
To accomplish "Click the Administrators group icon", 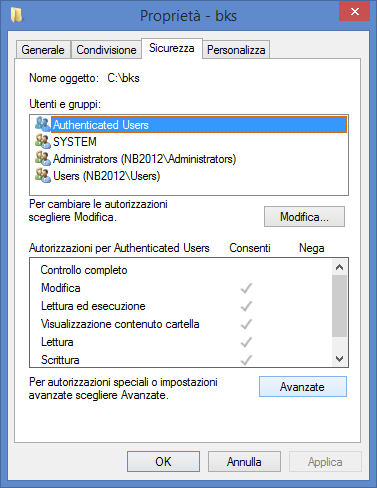I will pyautogui.click(x=43, y=158).
